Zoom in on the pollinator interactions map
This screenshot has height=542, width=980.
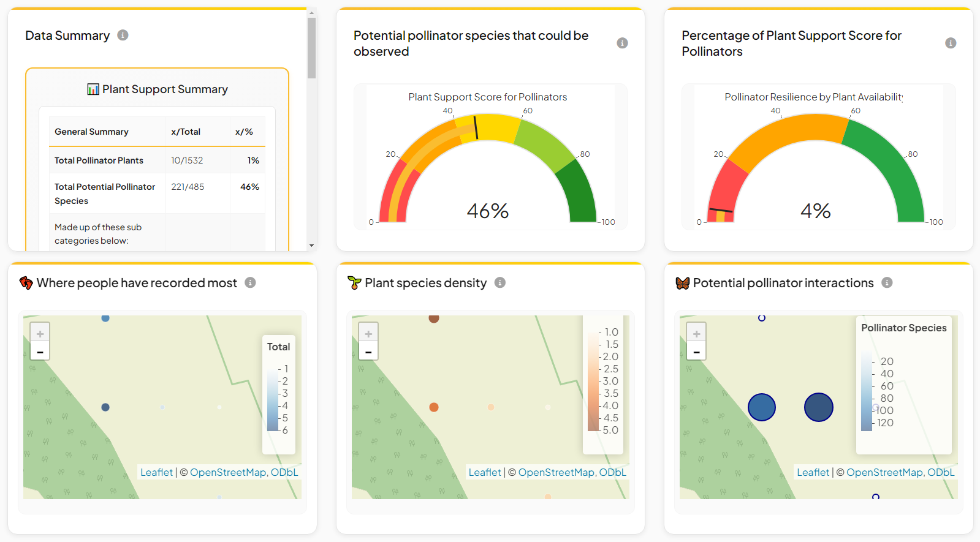pyautogui.click(x=696, y=334)
